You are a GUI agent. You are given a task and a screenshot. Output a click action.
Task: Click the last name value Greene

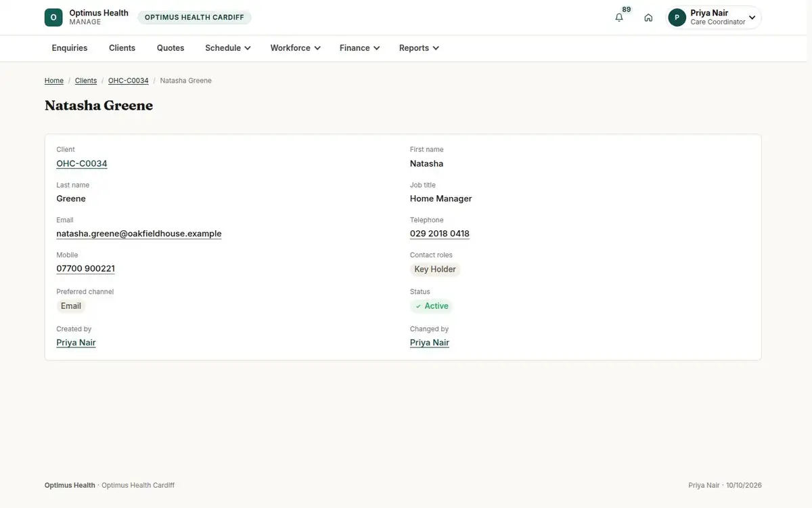(x=71, y=198)
